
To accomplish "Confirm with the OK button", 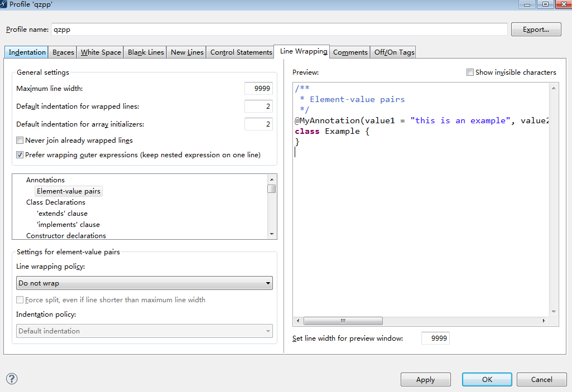I will click(x=487, y=380).
